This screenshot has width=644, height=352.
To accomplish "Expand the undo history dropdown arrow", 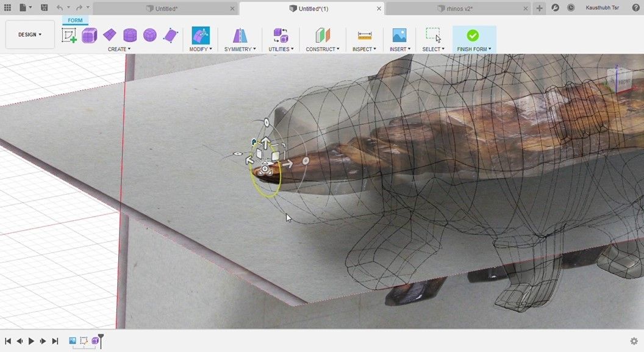I will coord(68,8).
